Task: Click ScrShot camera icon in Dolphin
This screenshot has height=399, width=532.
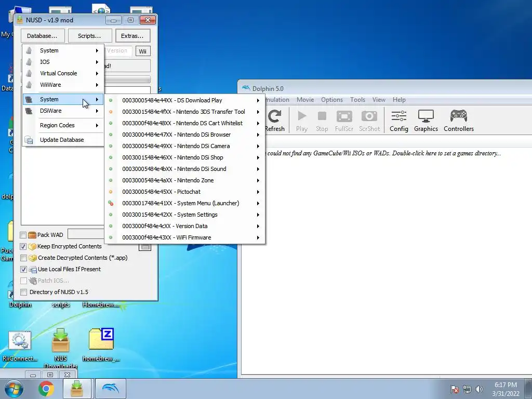Action: (369, 116)
